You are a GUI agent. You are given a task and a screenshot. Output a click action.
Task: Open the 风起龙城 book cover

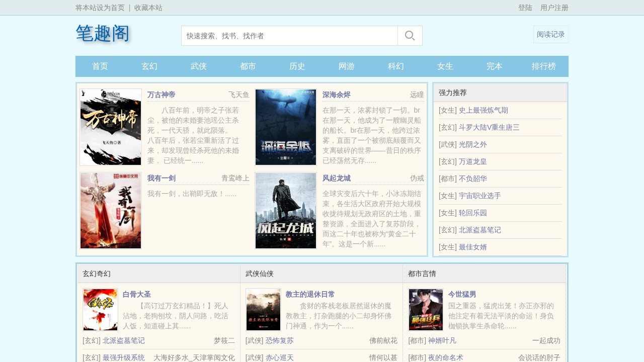[x=286, y=211]
